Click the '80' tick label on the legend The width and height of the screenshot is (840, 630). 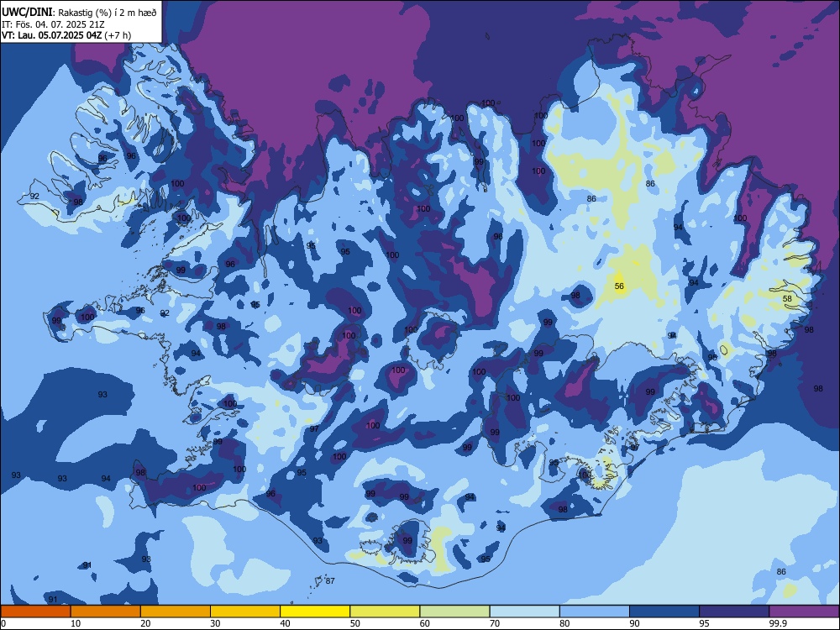(564, 623)
